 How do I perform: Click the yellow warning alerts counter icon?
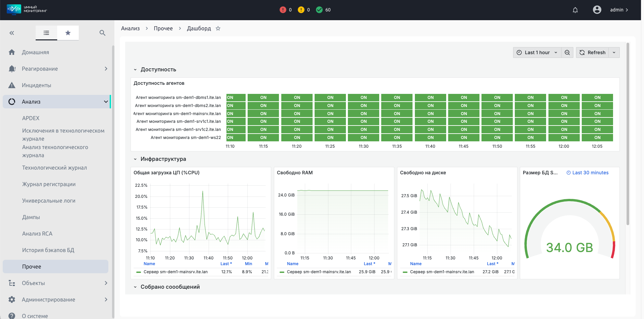pyautogui.click(x=301, y=10)
